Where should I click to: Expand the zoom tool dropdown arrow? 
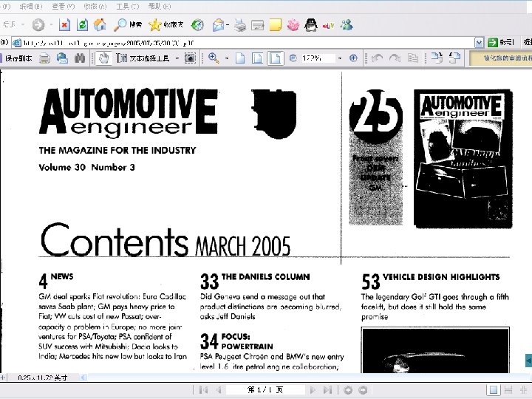[227, 58]
